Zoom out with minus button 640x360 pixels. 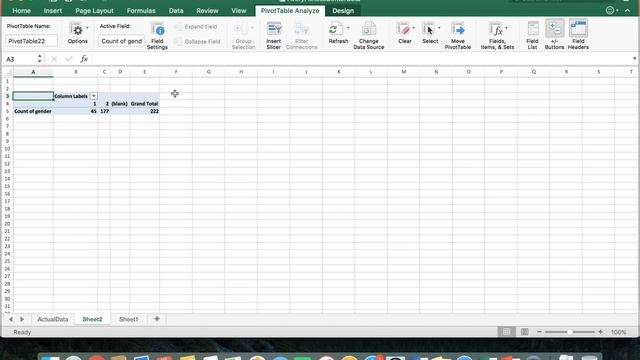pyautogui.click(x=539, y=332)
